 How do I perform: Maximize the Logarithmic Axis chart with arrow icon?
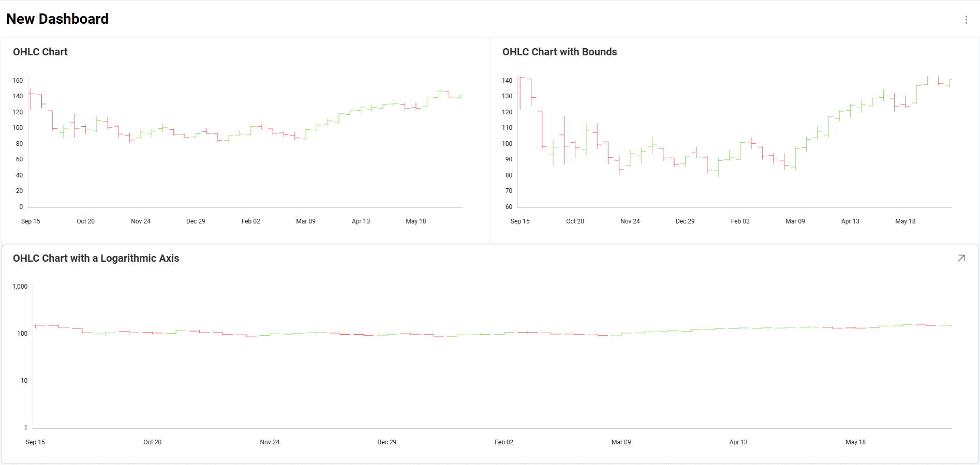click(961, 258)
